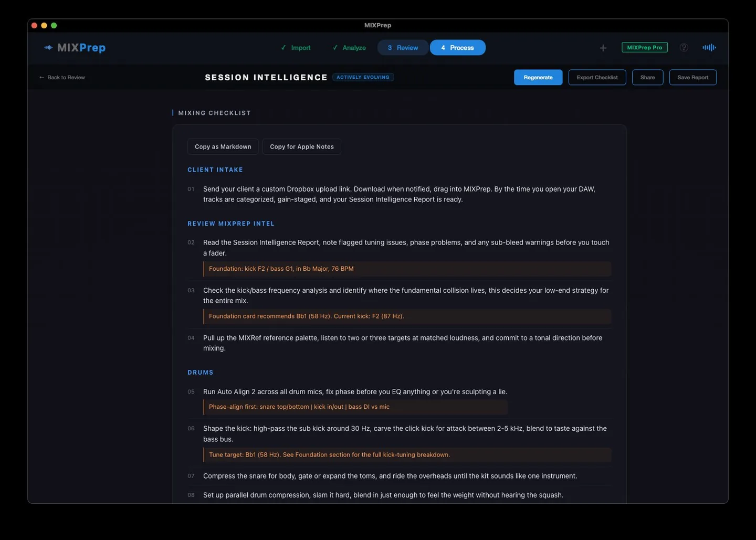Click the Review MIXPrep Intel heading
756x540 pixels.
(231, 224)
